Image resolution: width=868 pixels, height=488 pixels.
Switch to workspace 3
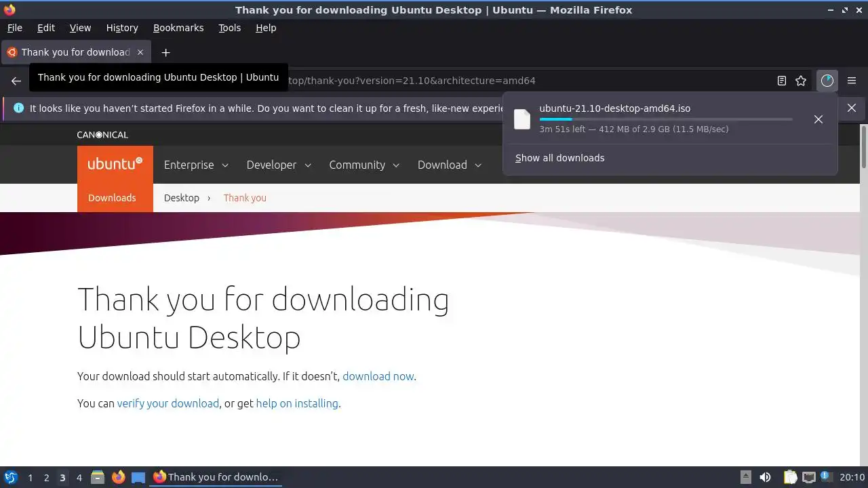(x=62, y=478)
